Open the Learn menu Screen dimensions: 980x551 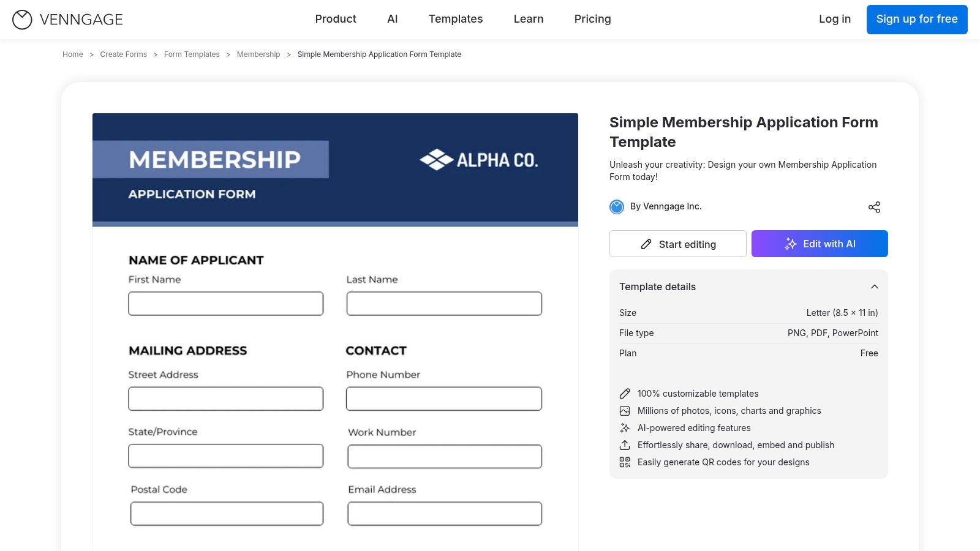click(x=529, y=19)
